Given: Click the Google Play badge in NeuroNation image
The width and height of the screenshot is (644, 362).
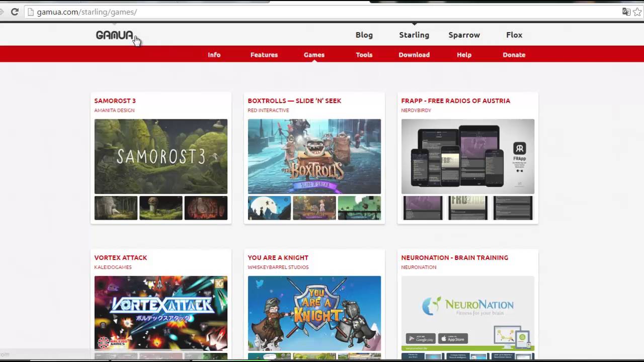Looking at the screenshot, I should [x=421, y=338].
